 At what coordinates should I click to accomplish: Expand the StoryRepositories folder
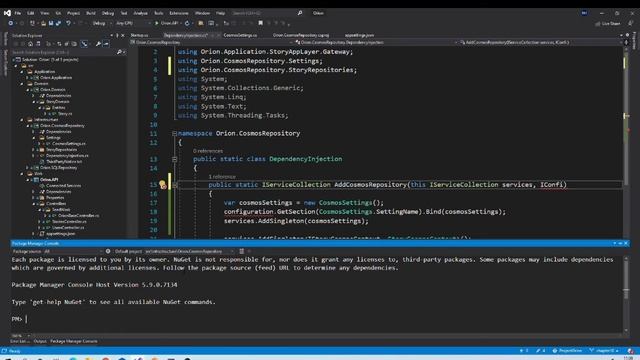[34, 150]
